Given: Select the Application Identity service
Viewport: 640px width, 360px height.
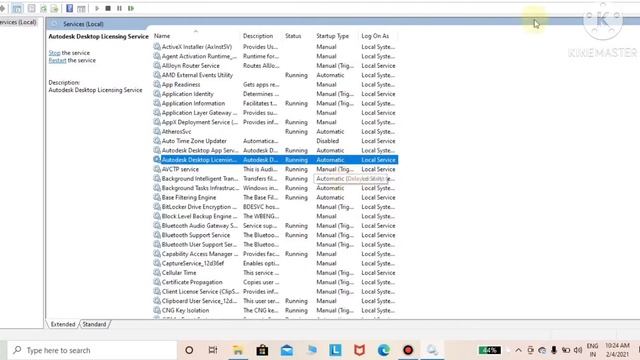Looking at the screenshot, I should (x=275, y=94).
